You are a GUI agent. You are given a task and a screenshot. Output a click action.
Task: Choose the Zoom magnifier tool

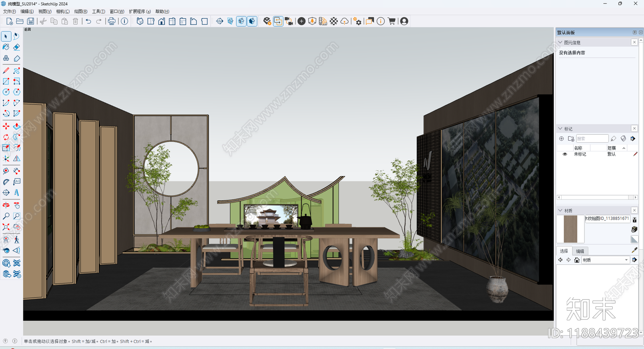(x=6, y=216)
